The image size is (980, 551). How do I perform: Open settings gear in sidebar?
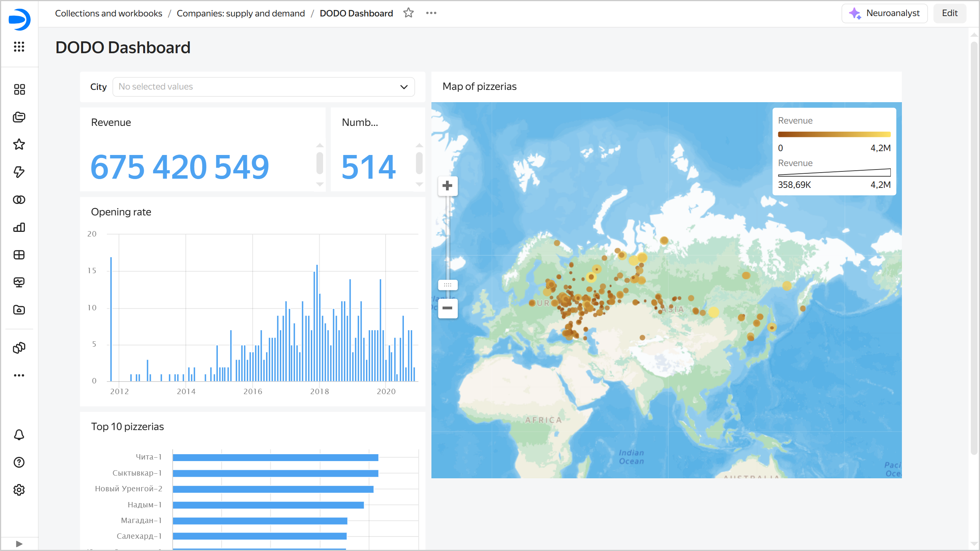coord(19,490)
